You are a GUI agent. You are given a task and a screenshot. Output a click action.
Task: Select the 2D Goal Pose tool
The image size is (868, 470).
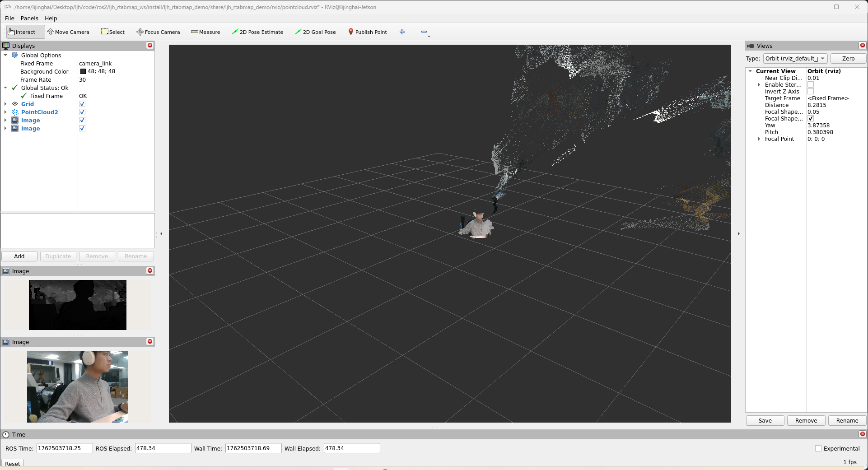coord(315,32)
